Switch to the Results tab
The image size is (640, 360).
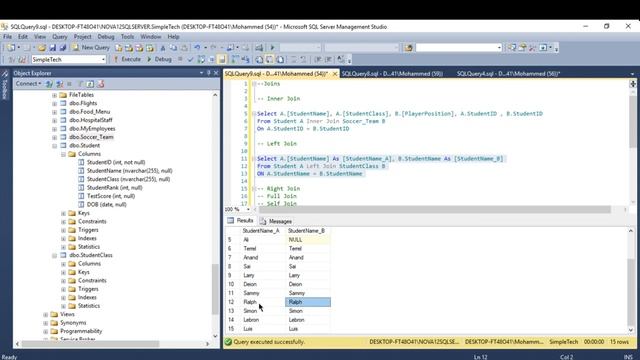(240, 221)
